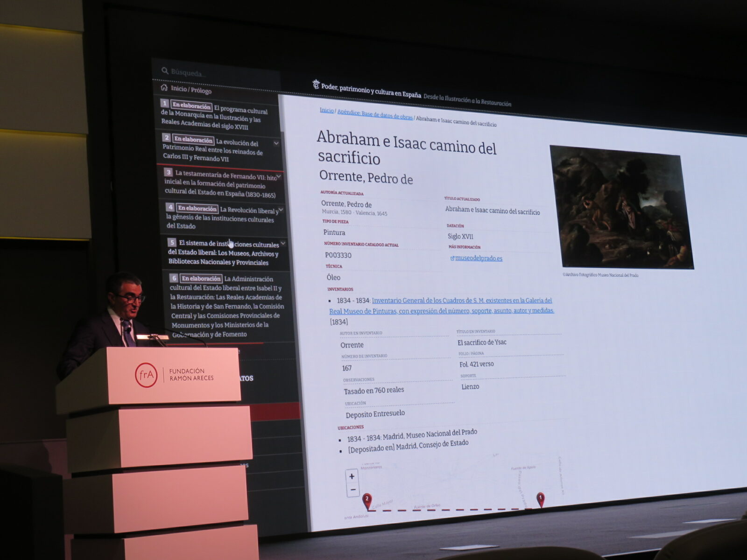
Task: Click the Abraham e Isaac painting thumbnail
Action: pyautogui.click(x=621, y=207)
